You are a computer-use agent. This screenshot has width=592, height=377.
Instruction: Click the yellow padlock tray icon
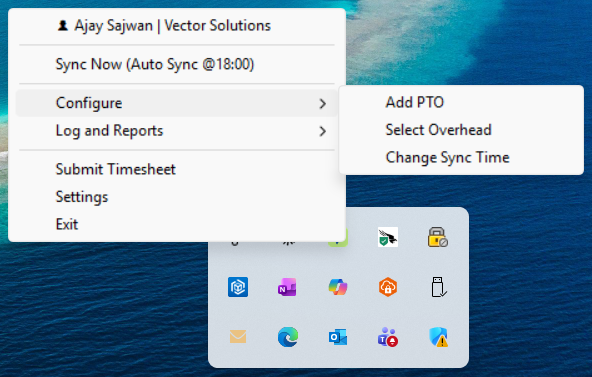coord(438,237)
